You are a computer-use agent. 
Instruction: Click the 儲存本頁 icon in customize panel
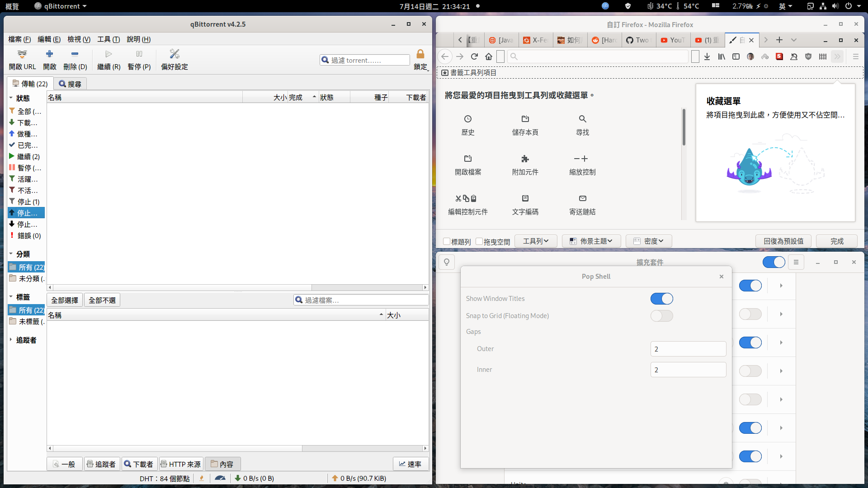click(x=525, y=119)
